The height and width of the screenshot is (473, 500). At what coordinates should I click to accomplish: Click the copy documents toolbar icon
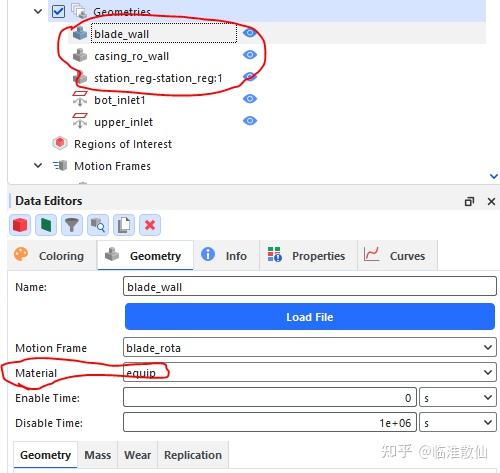click(124, 225)
